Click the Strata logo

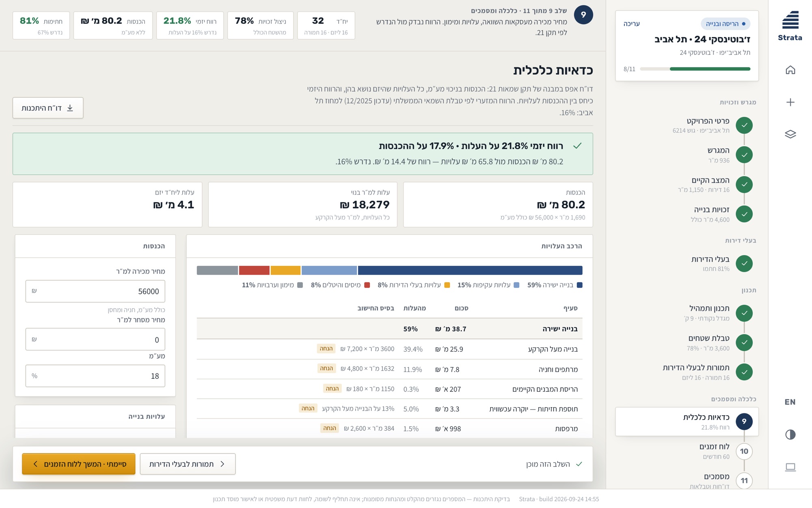point(790,26)
